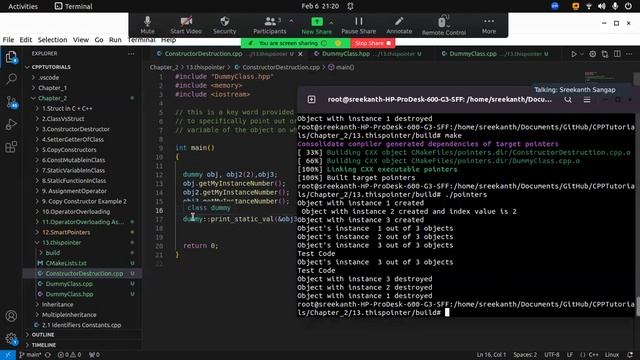The height and width of the screenshot is (360, 640).
Task: Open the View menu
Action: pyautogui.click(x=81, y=40)
